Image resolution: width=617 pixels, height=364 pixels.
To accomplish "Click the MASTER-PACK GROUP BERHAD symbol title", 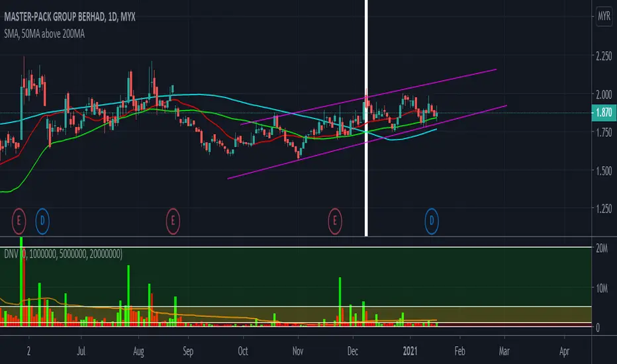I will (x=70, y=17).
